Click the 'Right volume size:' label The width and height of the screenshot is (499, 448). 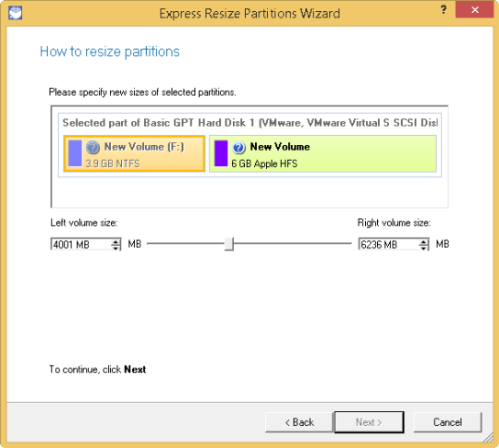(394, 223)
